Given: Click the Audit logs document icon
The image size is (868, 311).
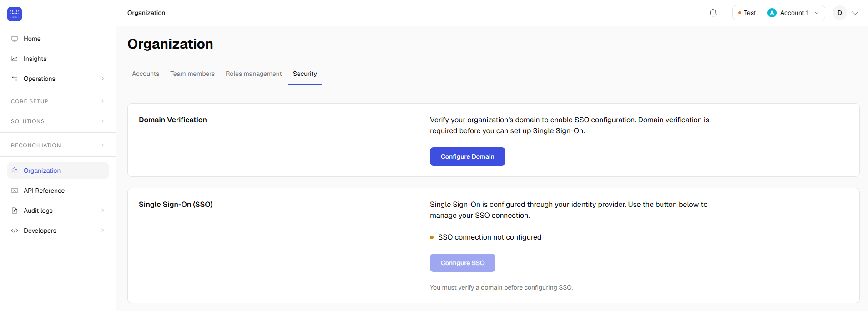Looking at the screenshot, I should pos(15,211).
